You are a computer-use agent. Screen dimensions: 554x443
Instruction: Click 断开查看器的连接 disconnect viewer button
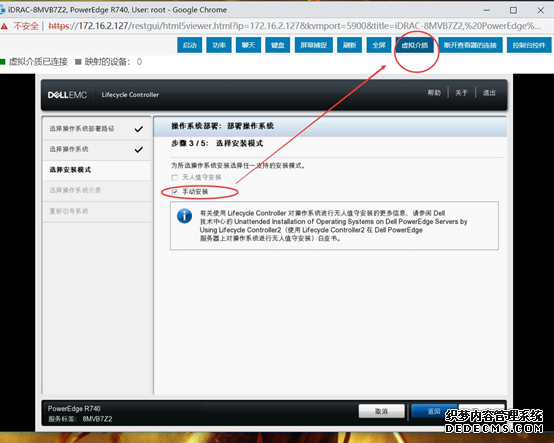click(x=470, y=45)
